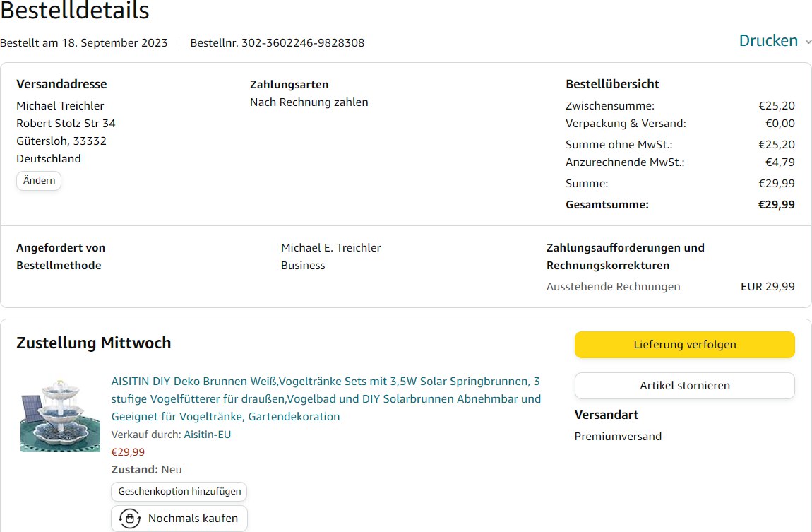
Task: Click the Gesamtsumme amount €29,99
Action: (776, 205)
